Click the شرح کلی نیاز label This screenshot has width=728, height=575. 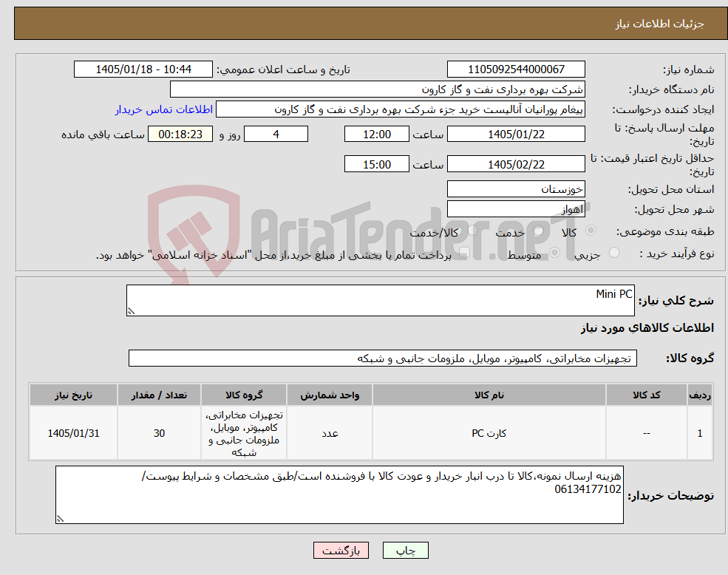point(676,301)
